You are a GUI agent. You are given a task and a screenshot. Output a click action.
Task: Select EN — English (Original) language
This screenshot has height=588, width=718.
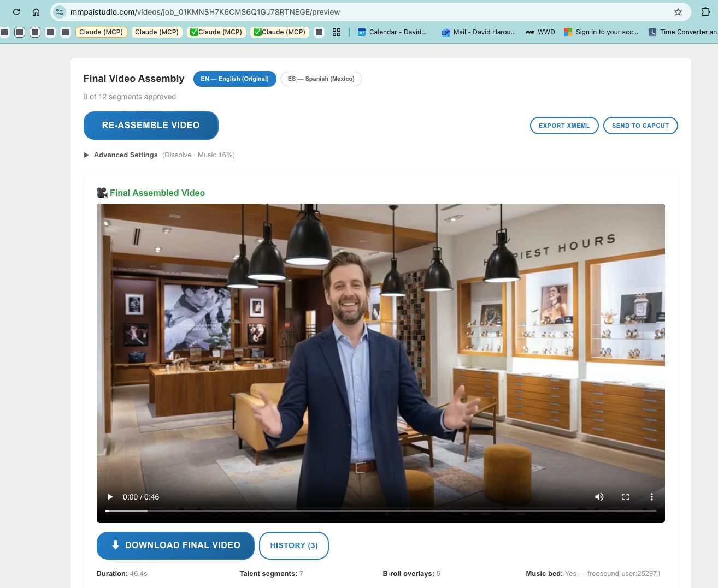[234, 79]
